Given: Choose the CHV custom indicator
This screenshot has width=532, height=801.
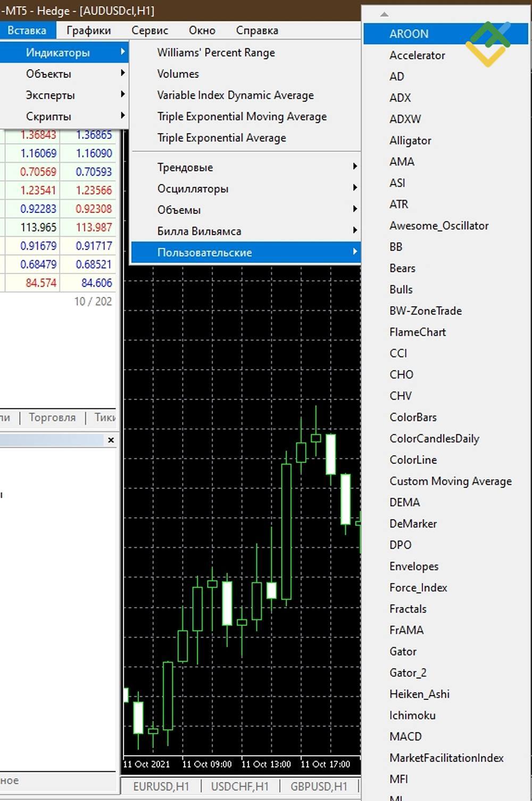Looking at the screenshot, I should pyautogui.click(x=446, y=395).
